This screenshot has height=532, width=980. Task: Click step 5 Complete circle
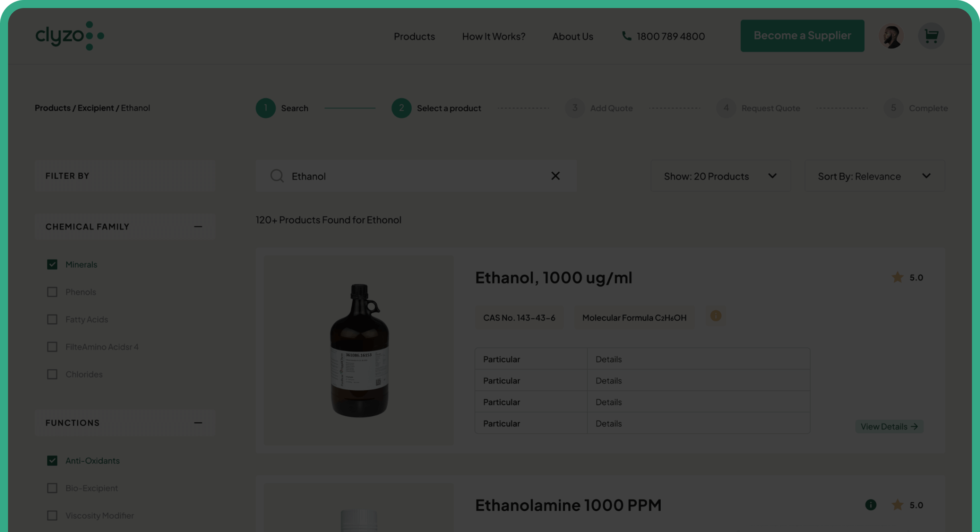893,108
